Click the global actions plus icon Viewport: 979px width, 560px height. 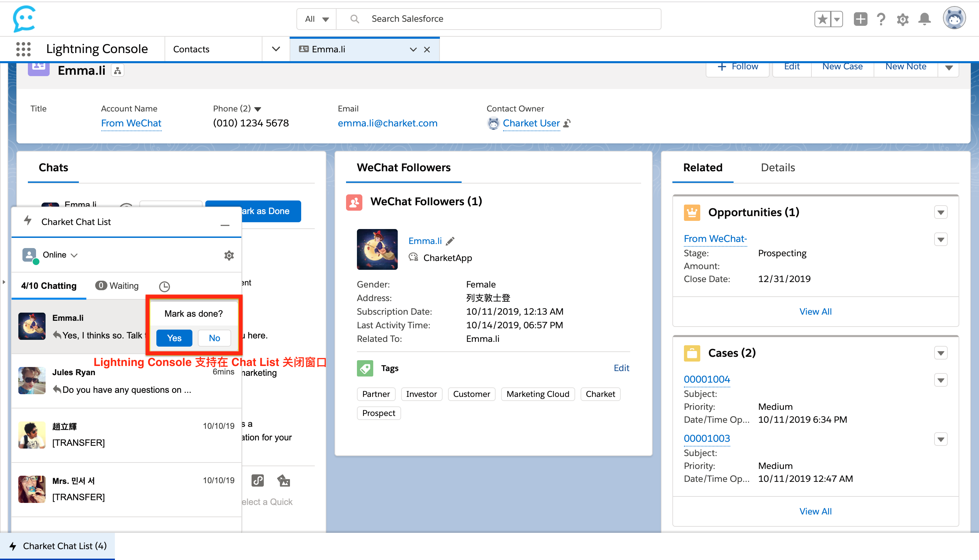click(860, 19)
